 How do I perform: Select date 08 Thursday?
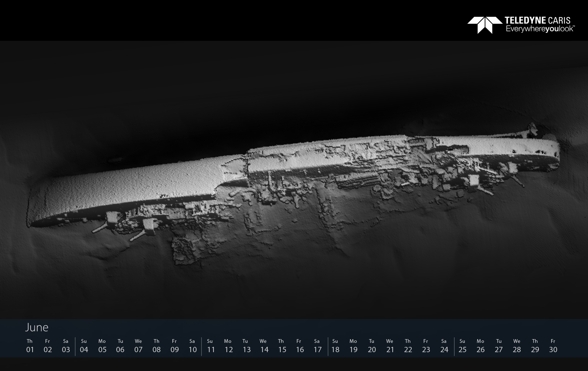click(157, 346)
